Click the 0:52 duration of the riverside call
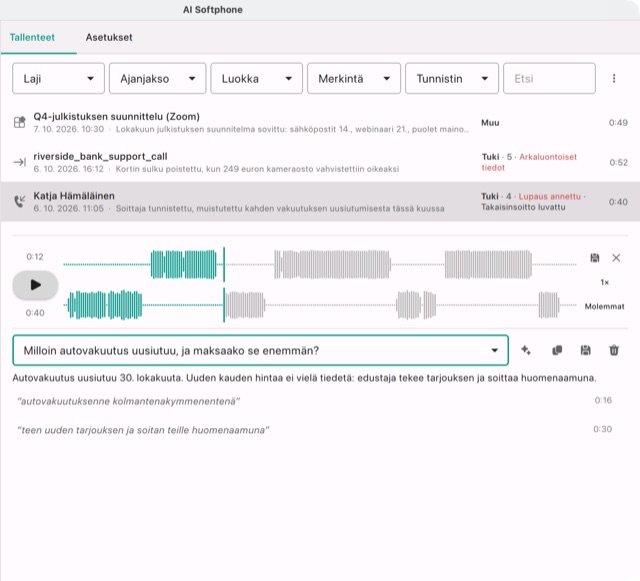This screenshot has width=640, height=581. (618, 162)
